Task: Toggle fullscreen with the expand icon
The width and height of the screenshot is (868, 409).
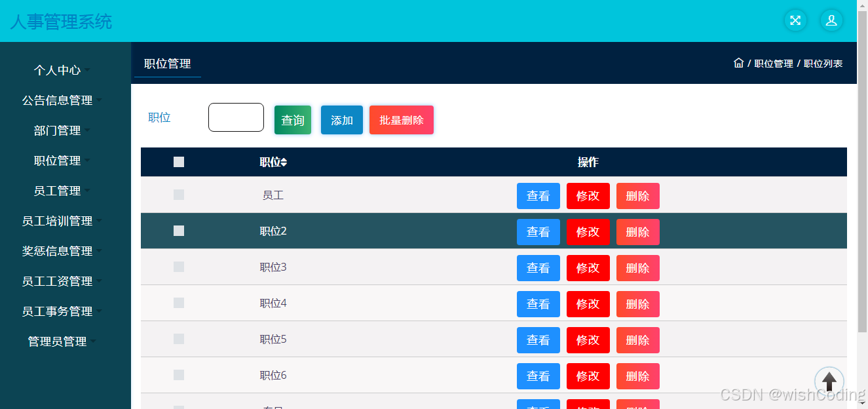Action: 795,20
